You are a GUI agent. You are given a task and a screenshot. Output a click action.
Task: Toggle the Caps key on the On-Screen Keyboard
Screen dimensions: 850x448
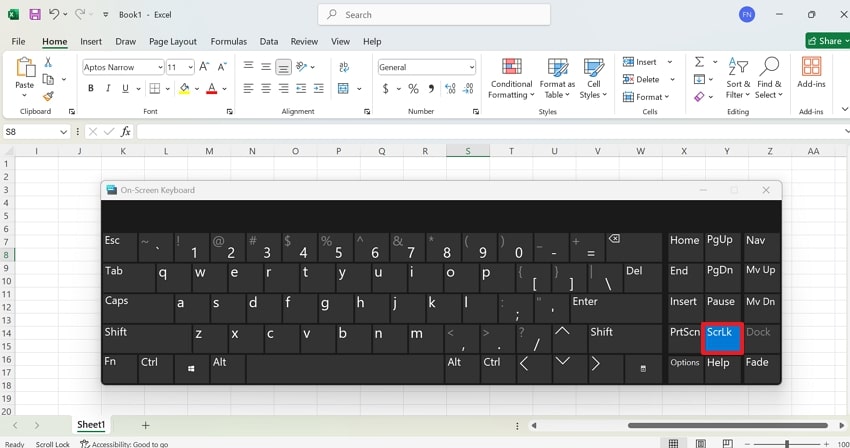coord(138,308)
